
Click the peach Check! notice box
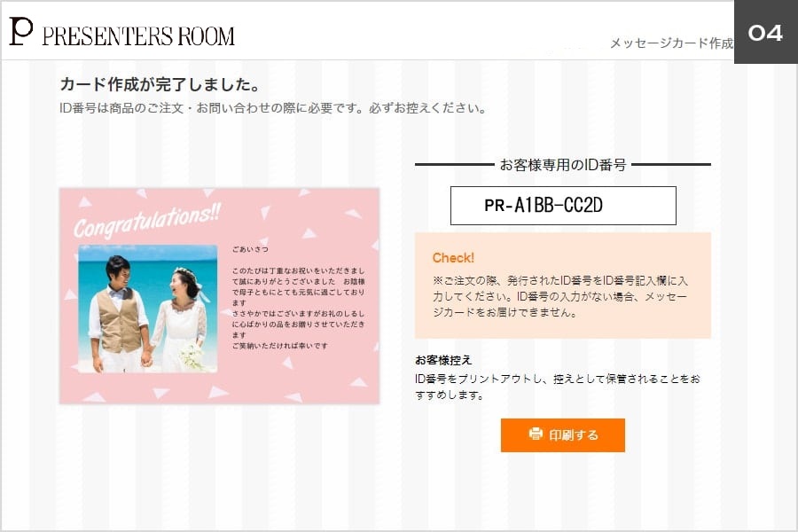563,286
